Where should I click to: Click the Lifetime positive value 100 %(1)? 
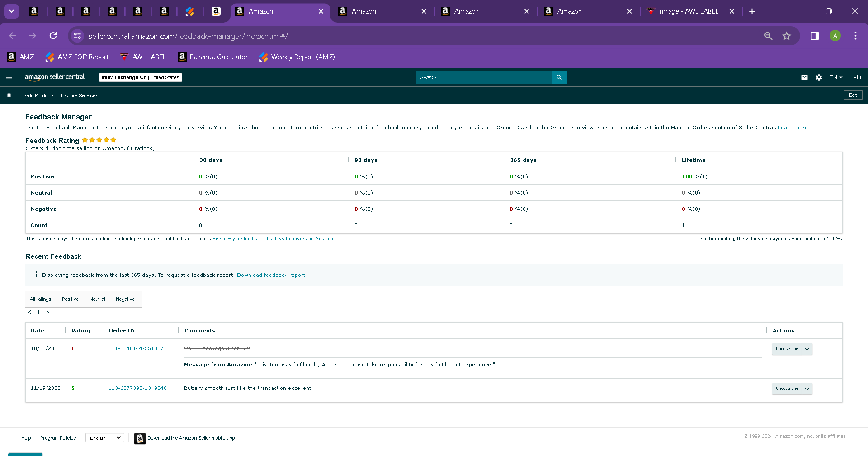(694, 176)
